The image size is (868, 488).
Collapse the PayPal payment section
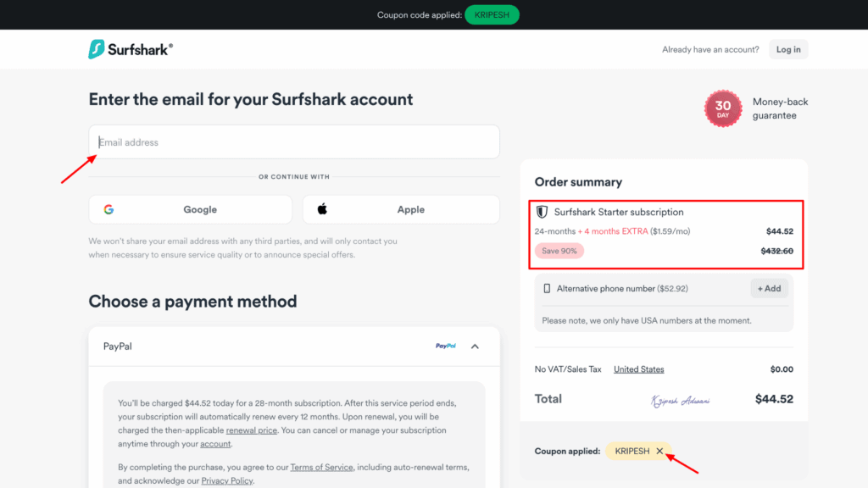[x=475, y=346]
